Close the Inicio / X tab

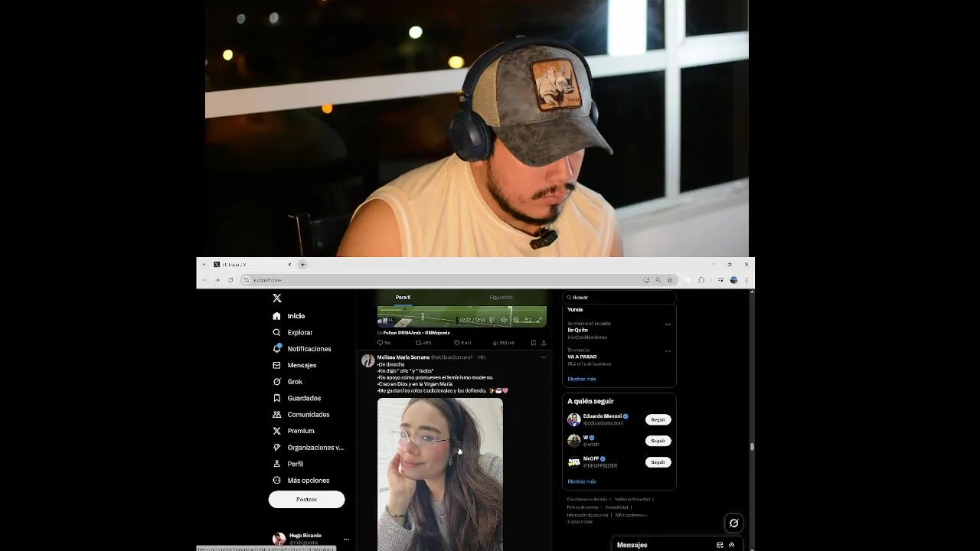[x=289, y=264]
